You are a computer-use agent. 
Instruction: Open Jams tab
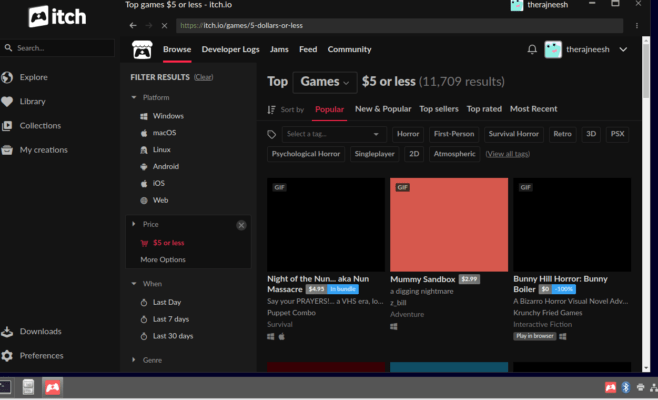[279, 50]
